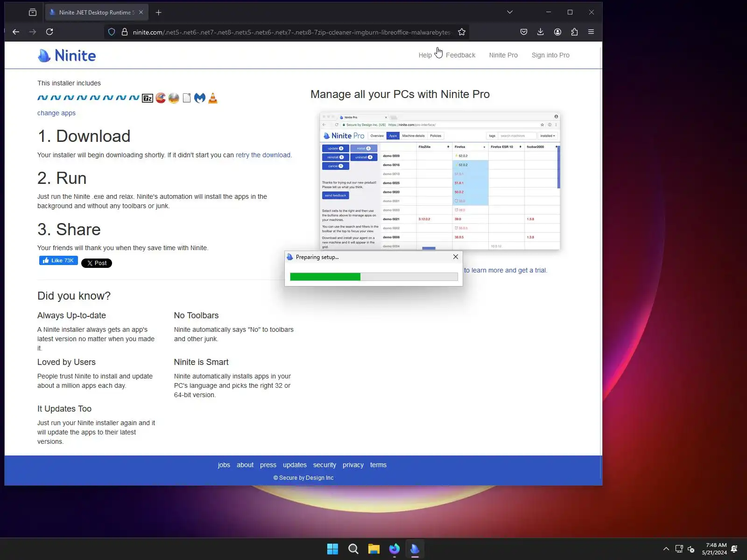Click learn more and get a trial link
The image size is (747, 560).
pyautogui.click(x=505, y=270)
